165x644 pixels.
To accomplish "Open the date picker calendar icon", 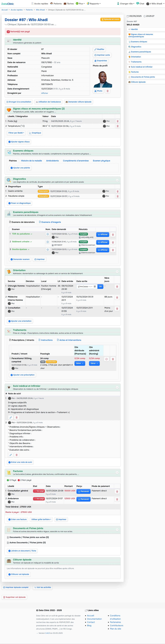I will [x=95, y=286].
